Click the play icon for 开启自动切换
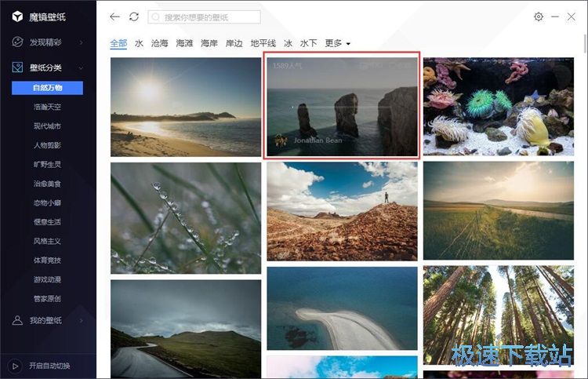 pos(15,366)
